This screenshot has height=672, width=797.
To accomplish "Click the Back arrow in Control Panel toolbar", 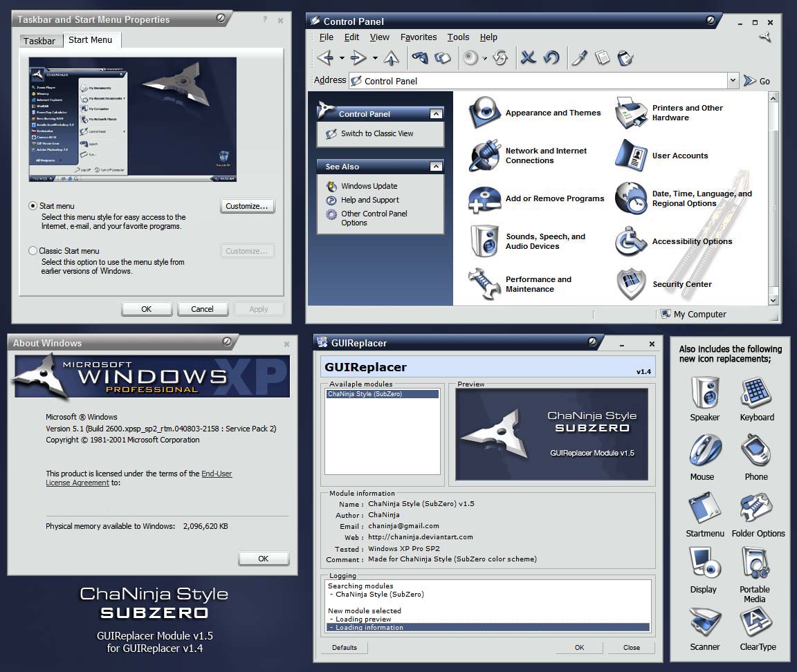I will [x=325, y=58].
